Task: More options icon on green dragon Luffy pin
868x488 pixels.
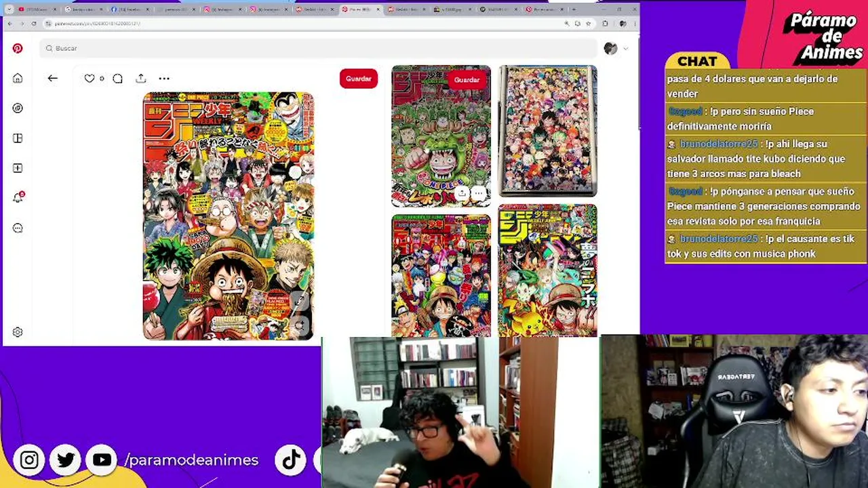Action: (479, 193)
